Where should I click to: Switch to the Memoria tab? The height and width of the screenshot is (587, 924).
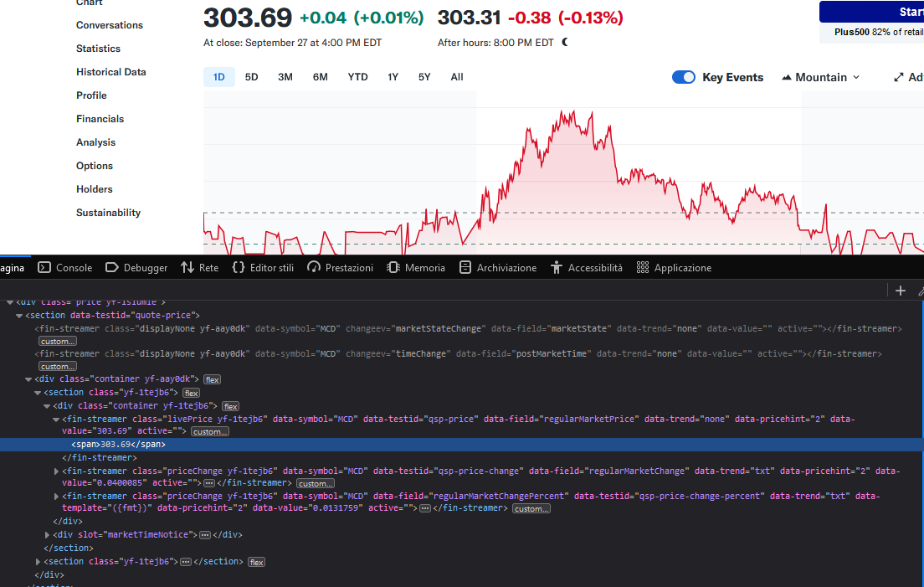415,268
